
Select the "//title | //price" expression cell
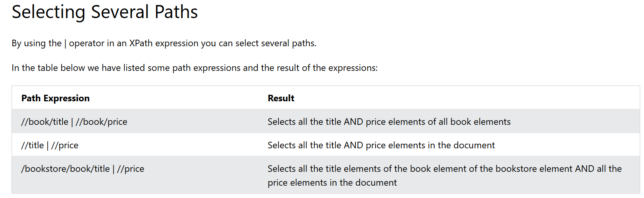point(50,145)
